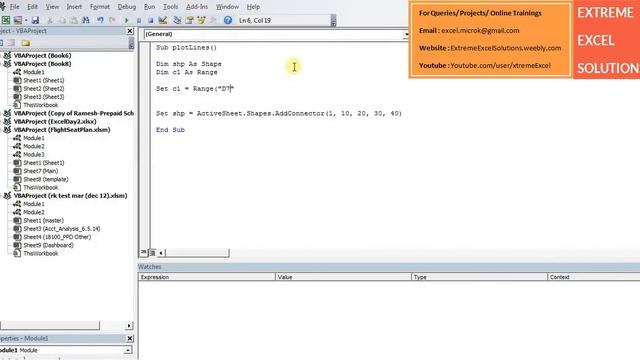Open Properties Window toolbar icon
This screenshot has height=360, width=640.
pos(189,20)
